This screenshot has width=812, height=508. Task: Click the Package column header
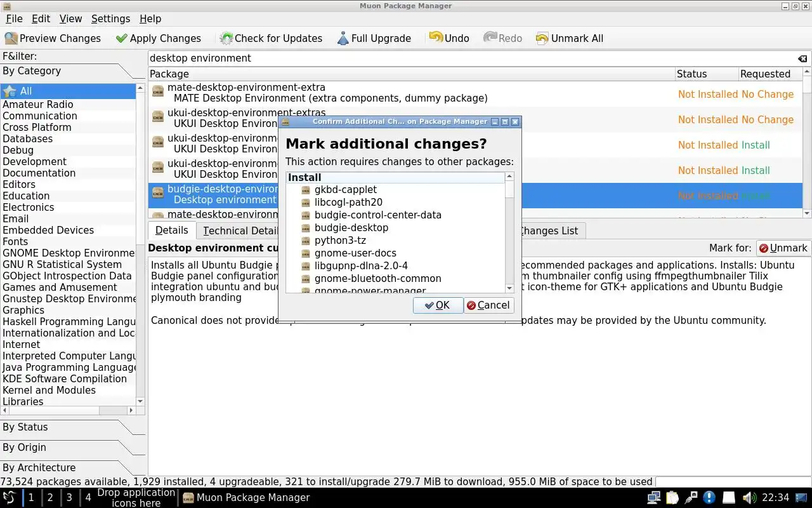pos(412,74)
